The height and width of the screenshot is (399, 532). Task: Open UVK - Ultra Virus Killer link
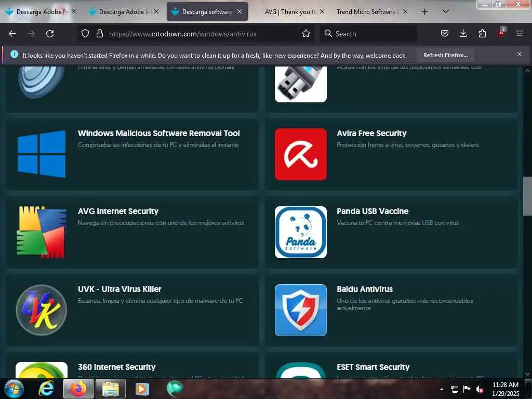[x=119, y=289]
